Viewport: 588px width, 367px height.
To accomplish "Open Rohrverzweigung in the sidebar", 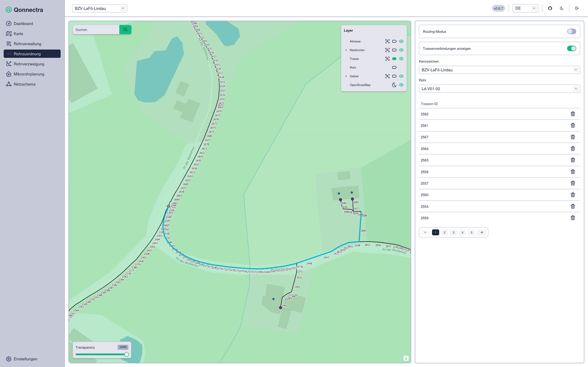I will 29,64.
